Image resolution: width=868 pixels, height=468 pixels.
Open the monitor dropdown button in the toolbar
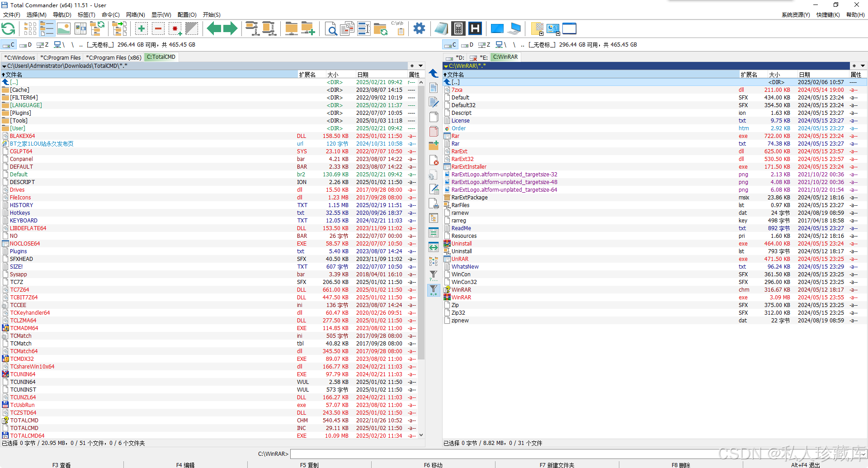pyautogui.click(x=553, y=29)
